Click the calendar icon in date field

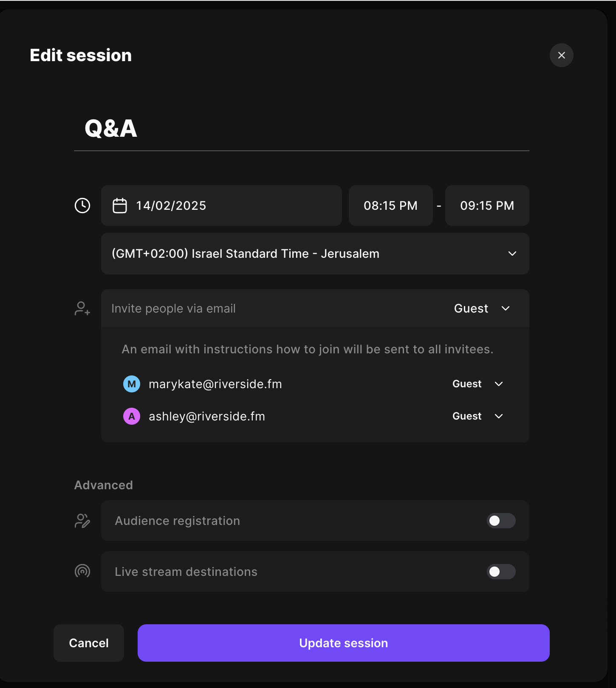tap(120, 206)
